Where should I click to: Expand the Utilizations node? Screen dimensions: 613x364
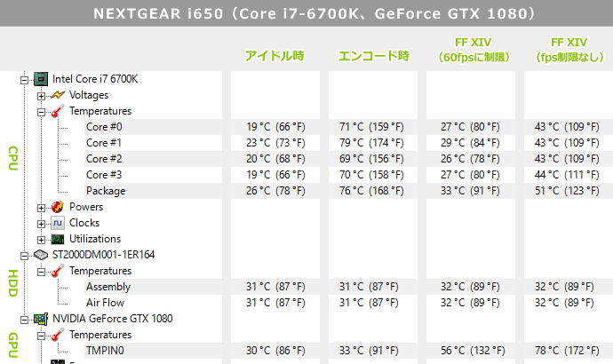click(x=41, y=240)
